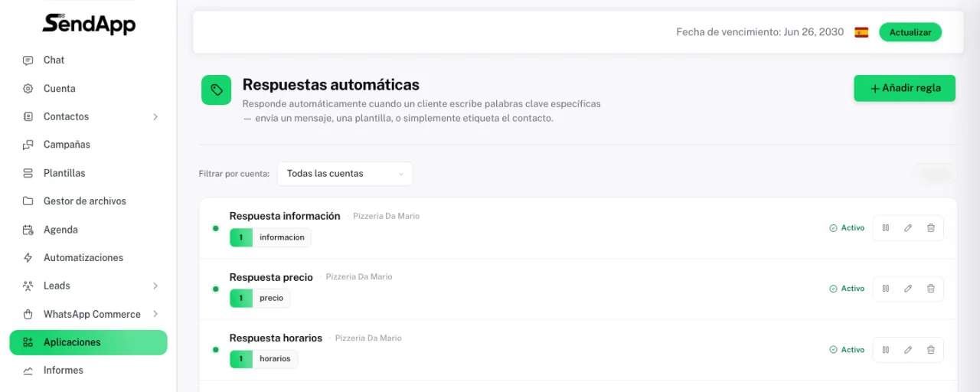Delete the Respuesta horarios rule

931,350
